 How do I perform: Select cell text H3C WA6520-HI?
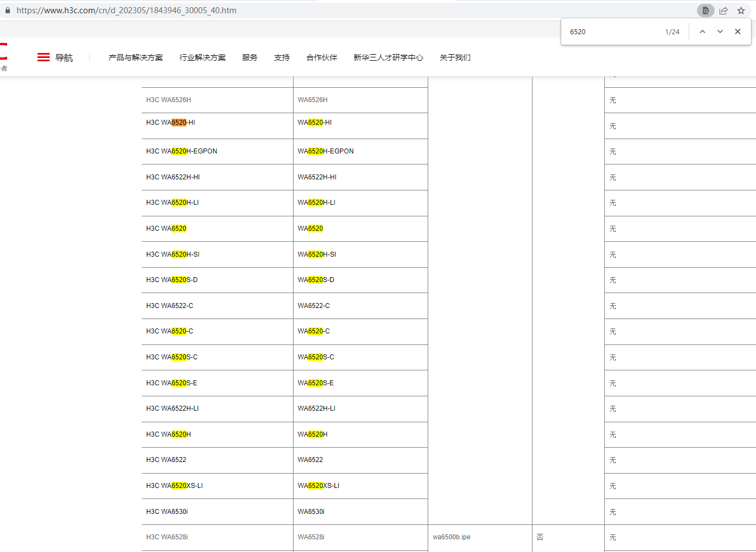(x=171, y=123)
